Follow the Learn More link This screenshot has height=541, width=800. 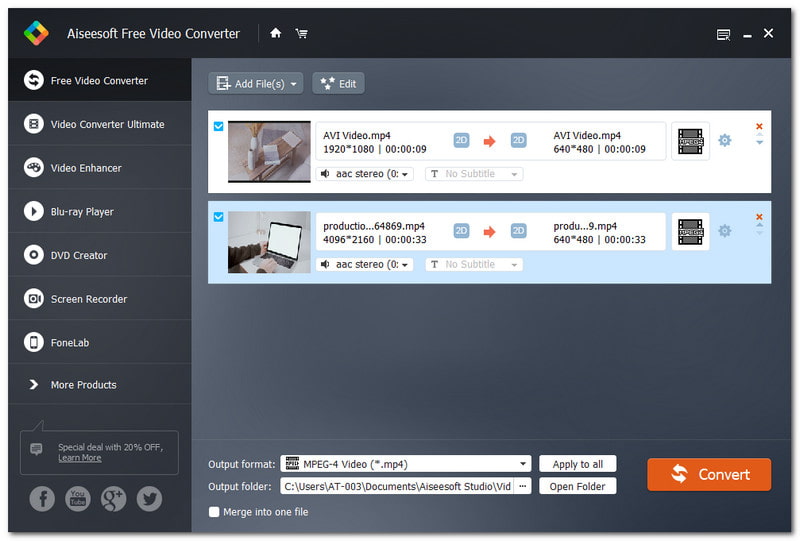pyautogui.click(x=79, y=458)
